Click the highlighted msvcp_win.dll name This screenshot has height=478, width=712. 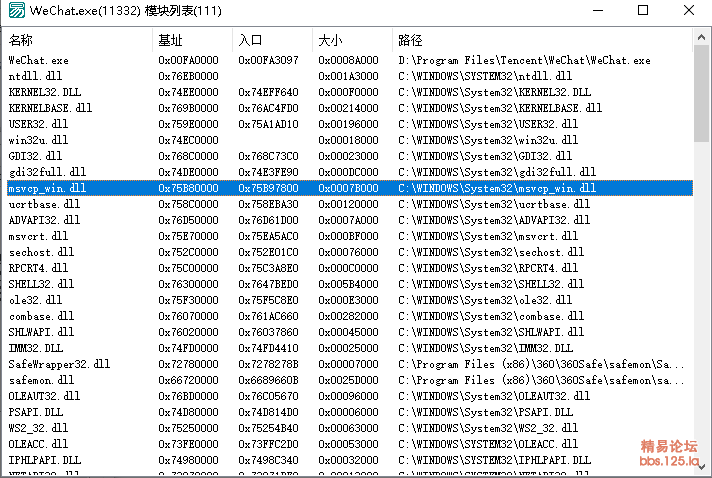pyautogui.click(x=47, y=188)
